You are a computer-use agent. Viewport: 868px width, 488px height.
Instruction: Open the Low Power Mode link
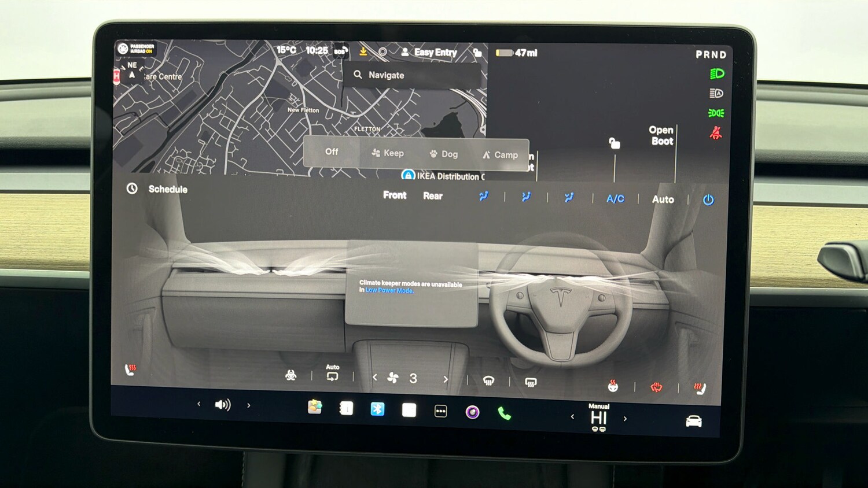(x=389, y=291)
